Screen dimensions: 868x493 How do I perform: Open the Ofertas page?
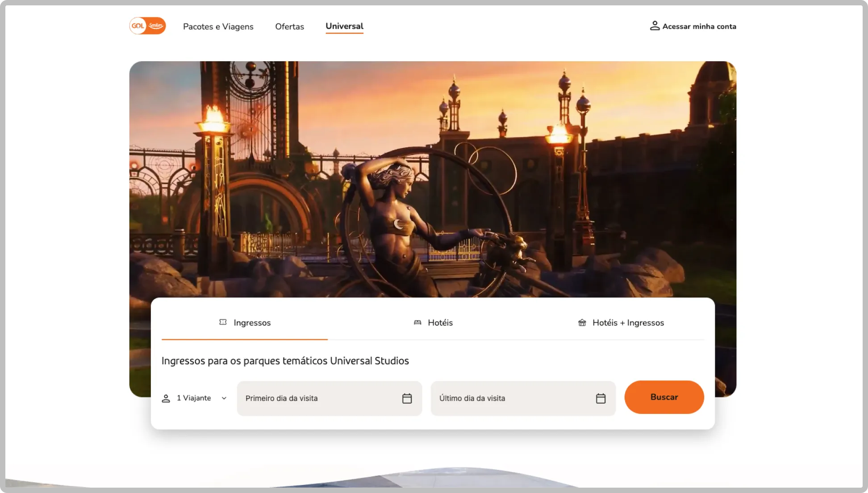pos(289,26)
